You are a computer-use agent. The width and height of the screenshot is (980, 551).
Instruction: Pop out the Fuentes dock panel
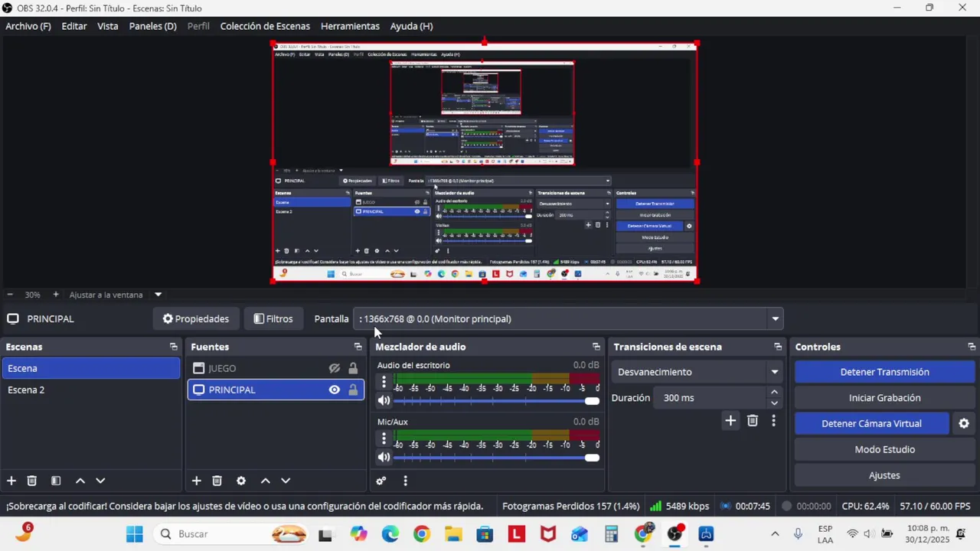(358, 347)
